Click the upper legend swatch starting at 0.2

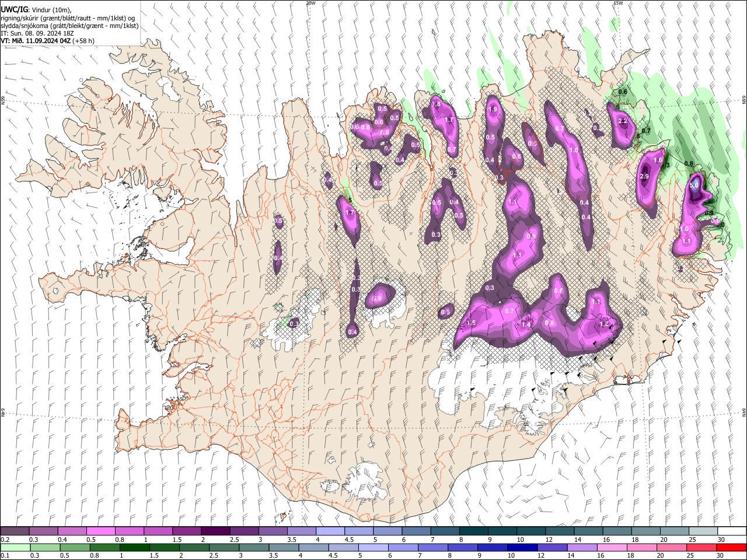(15, 531)
